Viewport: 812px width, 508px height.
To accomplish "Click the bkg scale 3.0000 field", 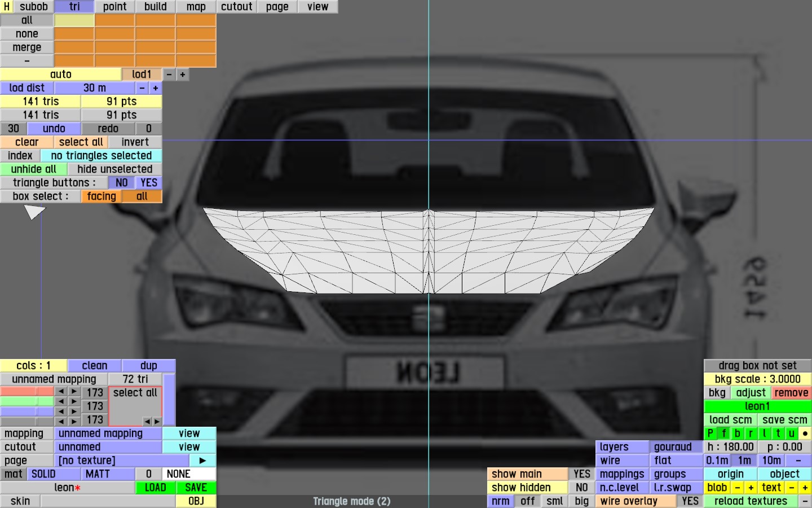I will (758, 379).
